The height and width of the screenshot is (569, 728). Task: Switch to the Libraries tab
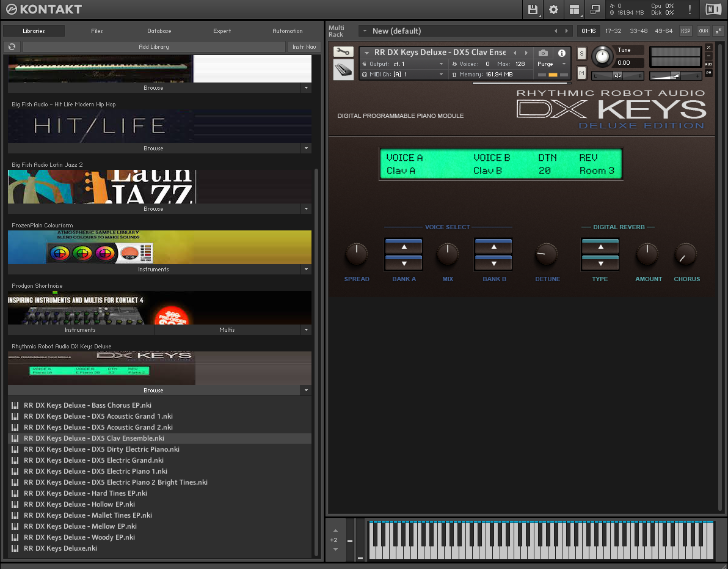click(x=34, y=31)
